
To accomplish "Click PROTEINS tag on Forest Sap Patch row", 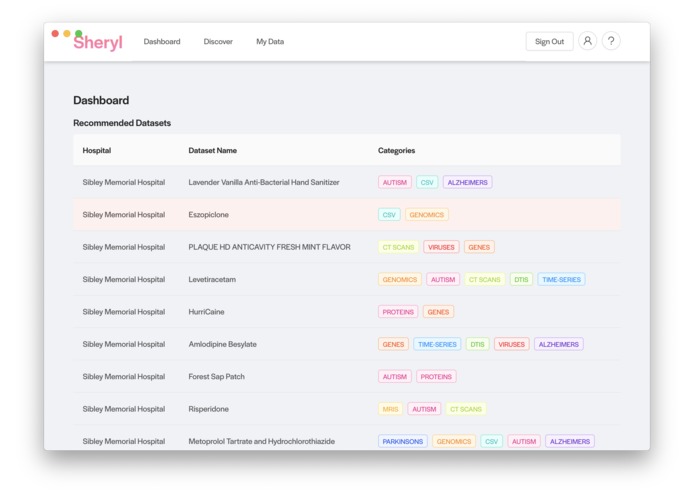I will pos(436,376).
